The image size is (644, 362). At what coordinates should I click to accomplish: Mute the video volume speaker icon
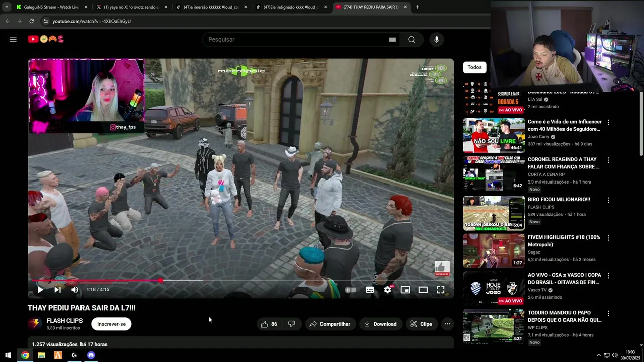click(75, 290)
